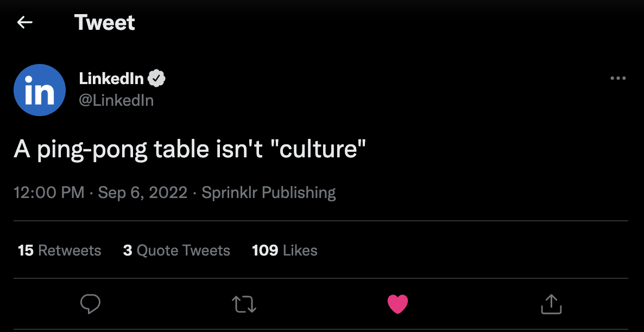Reply to the tweet via speech bubble icon

point(91,304)
